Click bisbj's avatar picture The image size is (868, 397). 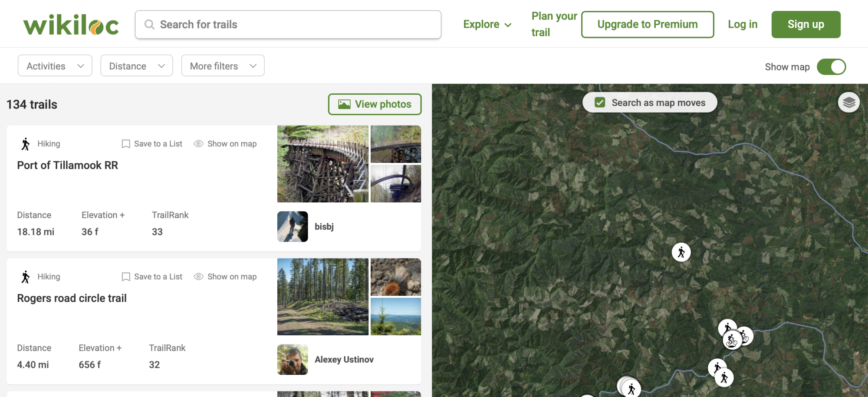(x=293, y=226)
